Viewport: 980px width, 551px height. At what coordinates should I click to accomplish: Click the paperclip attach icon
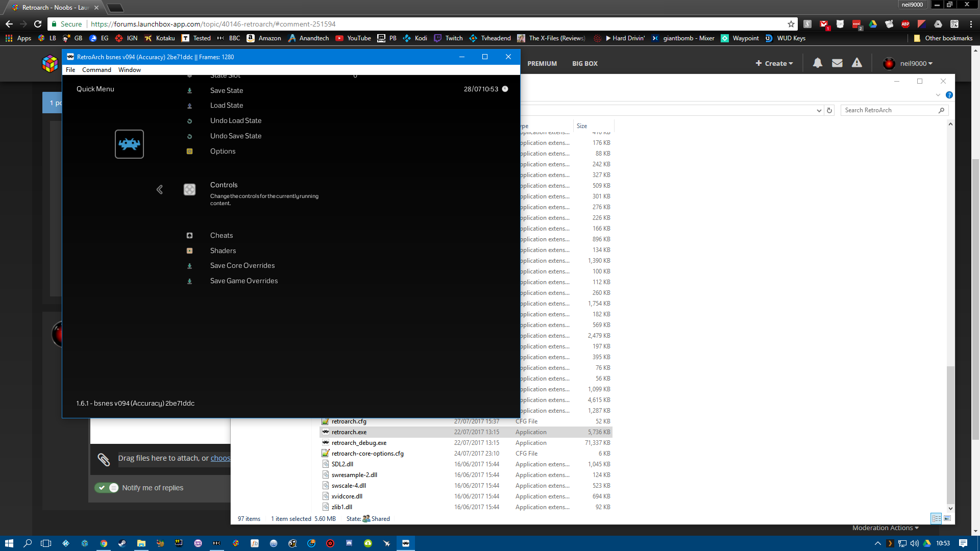click(104, 460)
